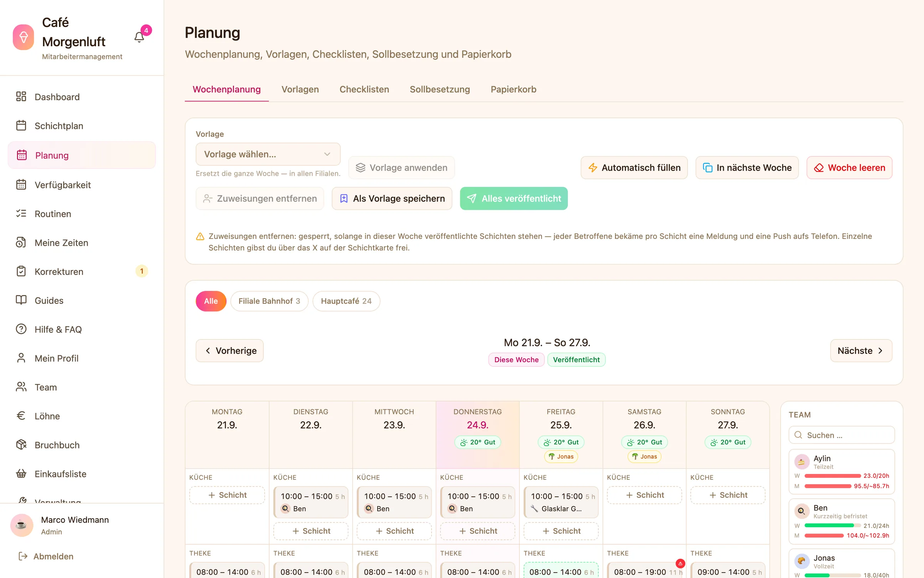The height and width of the screenshot is (578, 924).
Task: Switch to the Vorlagen tab
Action: coord(300,89)
